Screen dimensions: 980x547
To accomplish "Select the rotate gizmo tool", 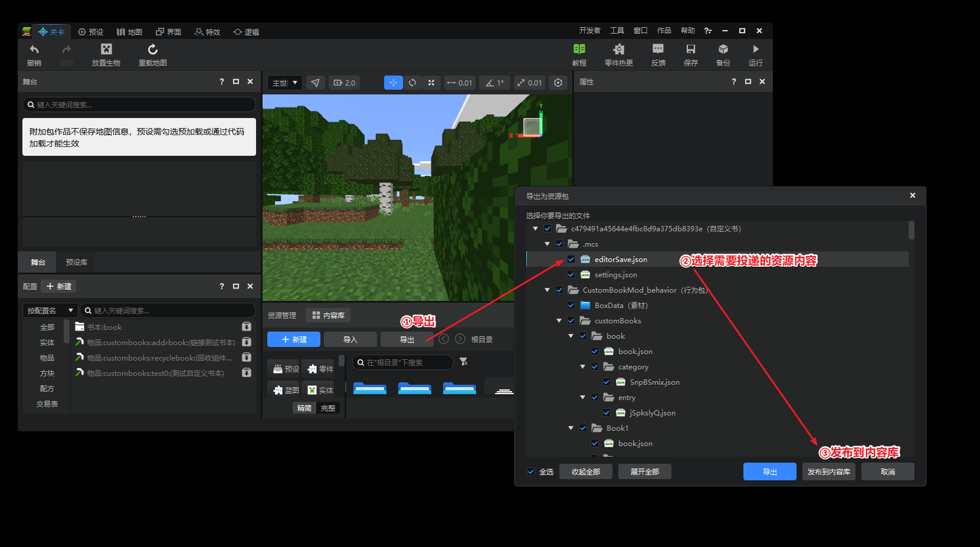I will (x=412, y=83).
